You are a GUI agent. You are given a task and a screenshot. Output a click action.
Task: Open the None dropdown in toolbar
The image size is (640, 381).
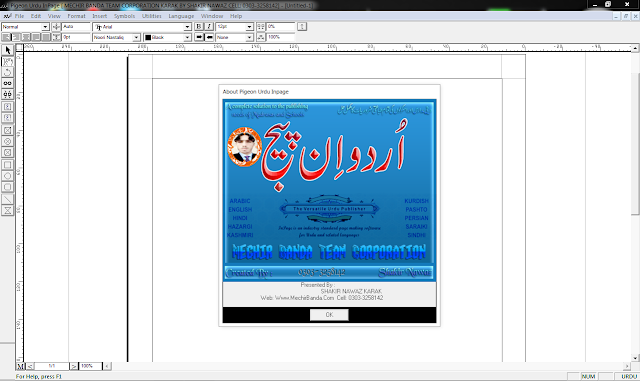pos(249,38)
